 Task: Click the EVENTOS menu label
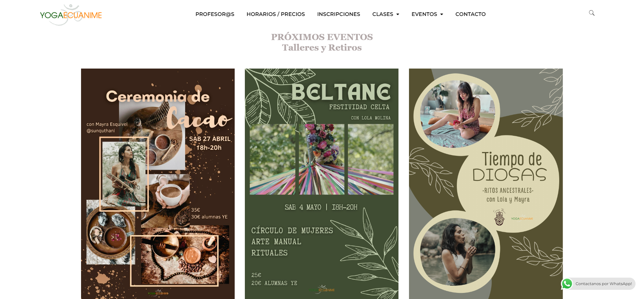424,14
